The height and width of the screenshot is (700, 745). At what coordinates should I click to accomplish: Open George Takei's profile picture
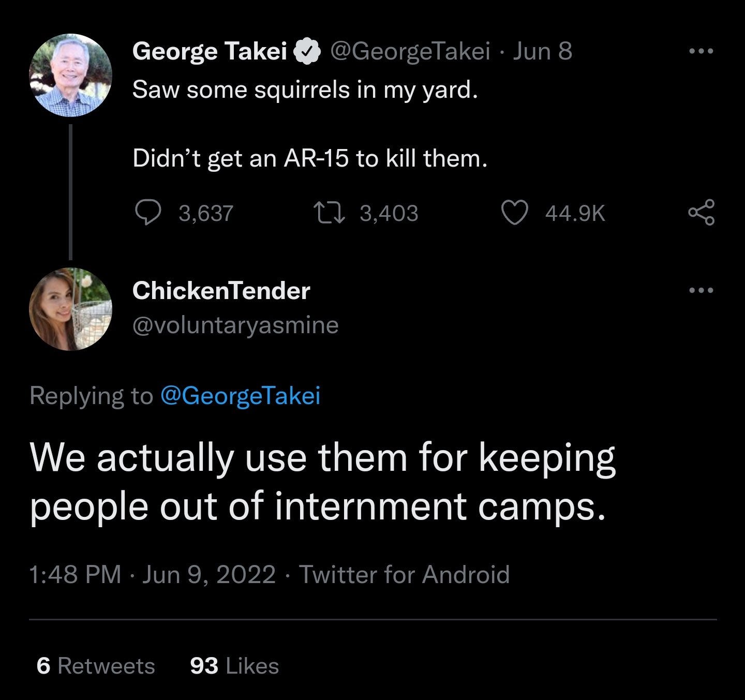click(x=70, y=75)
